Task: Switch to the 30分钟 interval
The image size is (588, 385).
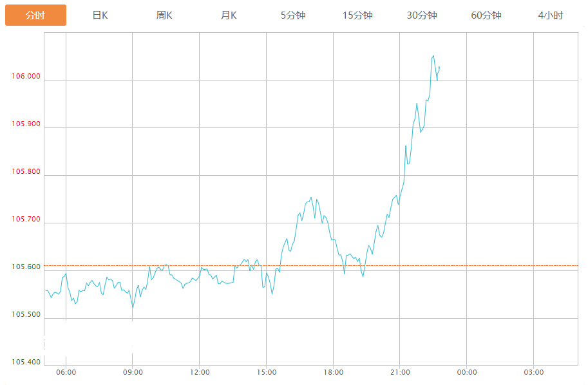Action: pyautogui.click(x=422, y=15)
